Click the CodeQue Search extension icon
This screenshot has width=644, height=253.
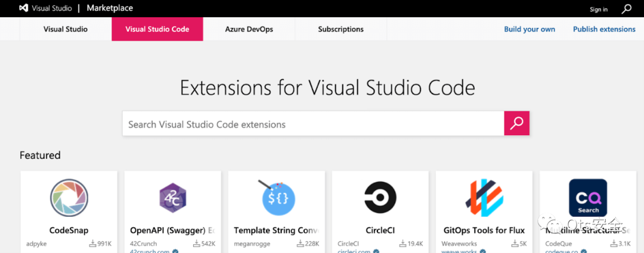(587, 198)
